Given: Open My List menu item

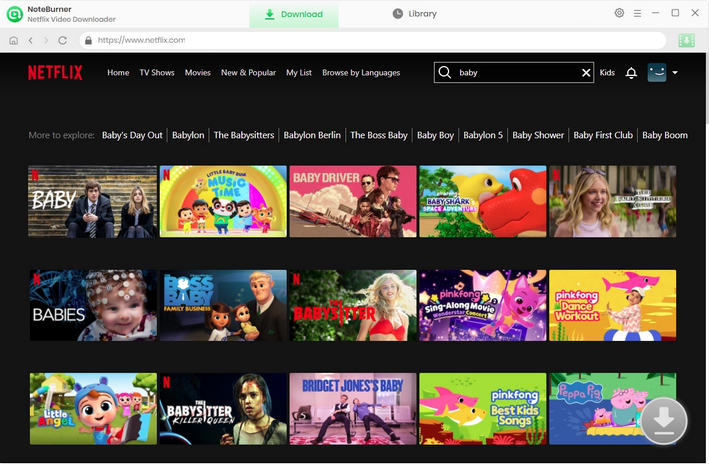Looking at the screenshot, I should (299, 72).
